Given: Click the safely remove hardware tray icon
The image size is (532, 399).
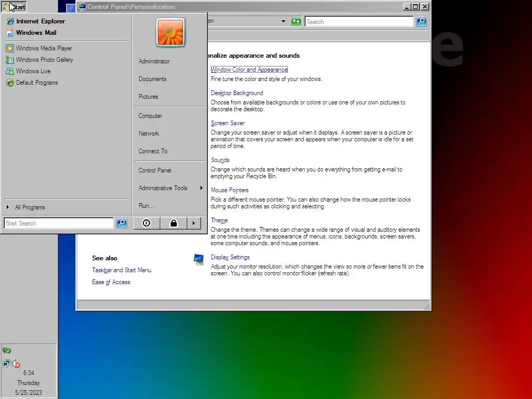Looking at the screenshot, I should click(x=6, y=350).
